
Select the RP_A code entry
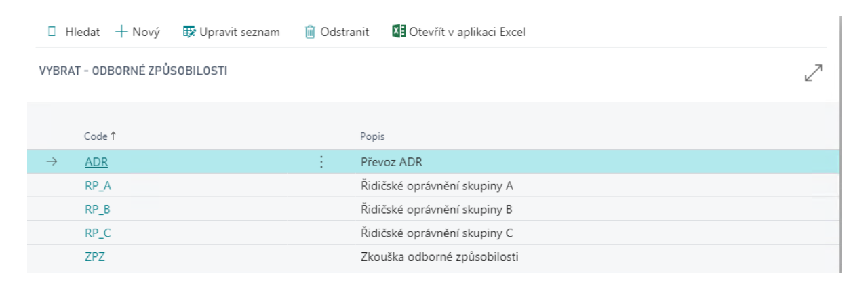pos(98,185)
